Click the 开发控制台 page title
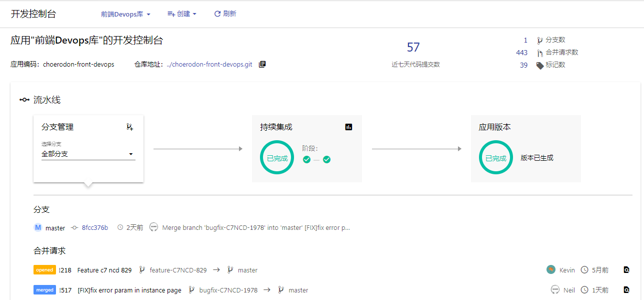 pos(33,14)
